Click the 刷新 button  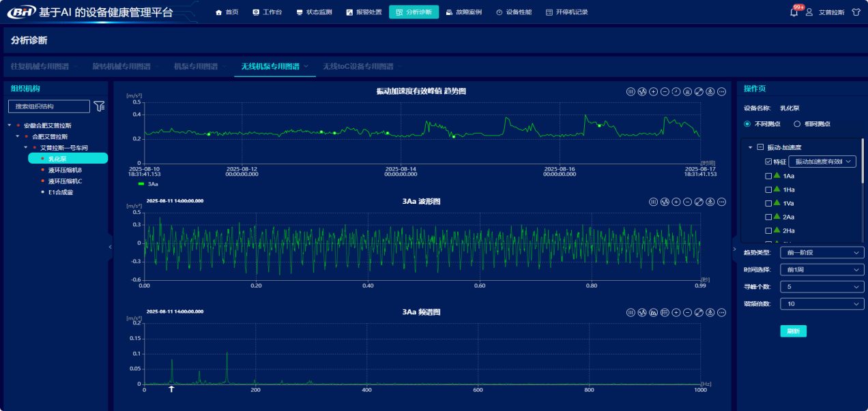(x=794, y=331)
